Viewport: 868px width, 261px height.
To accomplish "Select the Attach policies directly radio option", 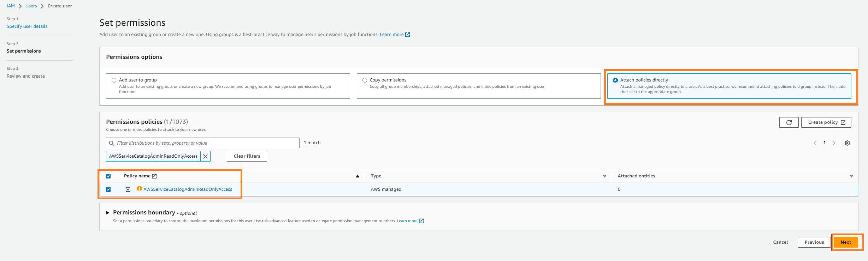I will [x=615, y=80].
